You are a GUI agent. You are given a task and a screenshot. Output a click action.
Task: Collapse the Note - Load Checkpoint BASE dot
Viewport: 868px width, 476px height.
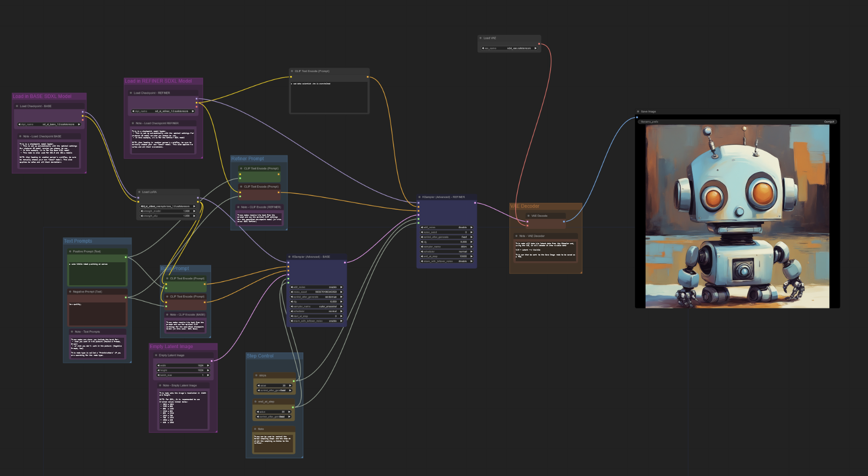click(x=21, y=136)
